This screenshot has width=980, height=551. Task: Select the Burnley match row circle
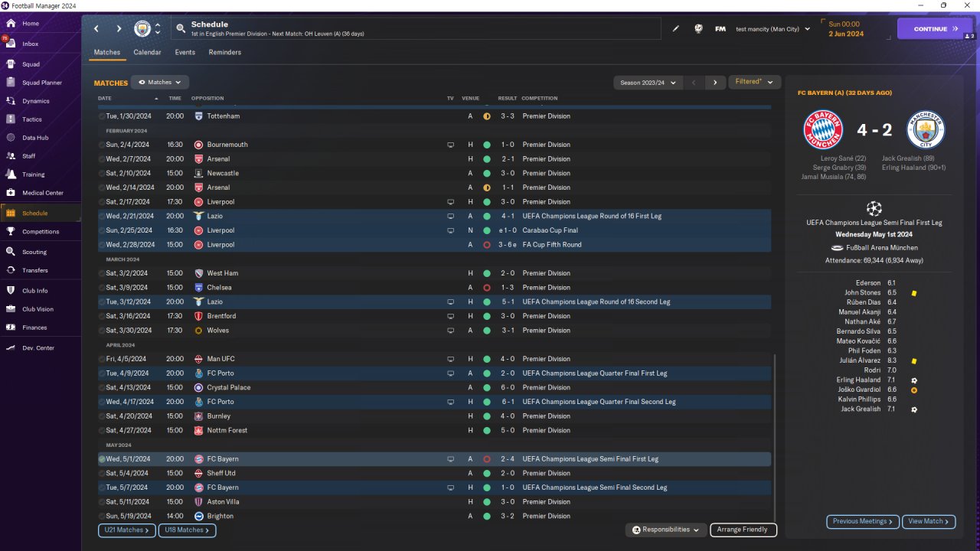pyautogui.click(x=102, y=416)
